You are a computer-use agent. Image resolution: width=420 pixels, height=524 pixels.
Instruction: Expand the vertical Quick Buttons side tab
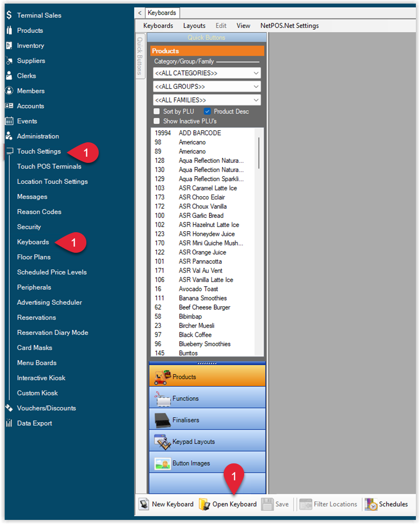click(140, 56)
